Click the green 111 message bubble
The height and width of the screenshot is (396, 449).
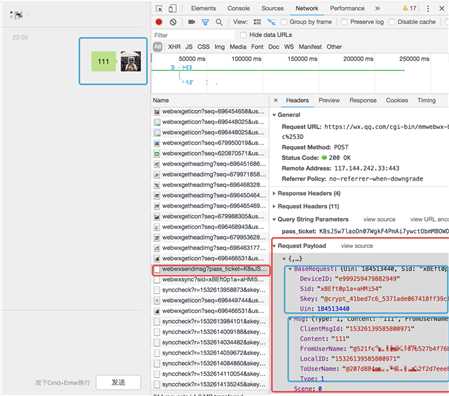[x=103, y=61]
